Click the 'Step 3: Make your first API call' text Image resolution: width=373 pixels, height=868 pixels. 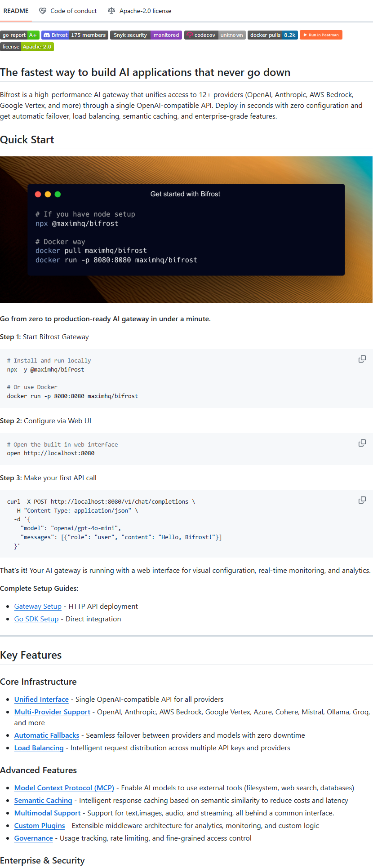pos(48,478)
